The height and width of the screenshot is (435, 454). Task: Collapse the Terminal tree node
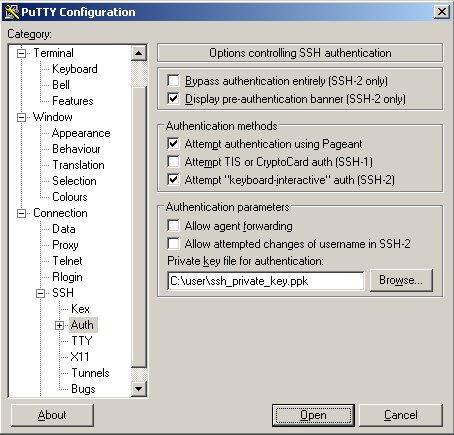[x=21, y=53]
